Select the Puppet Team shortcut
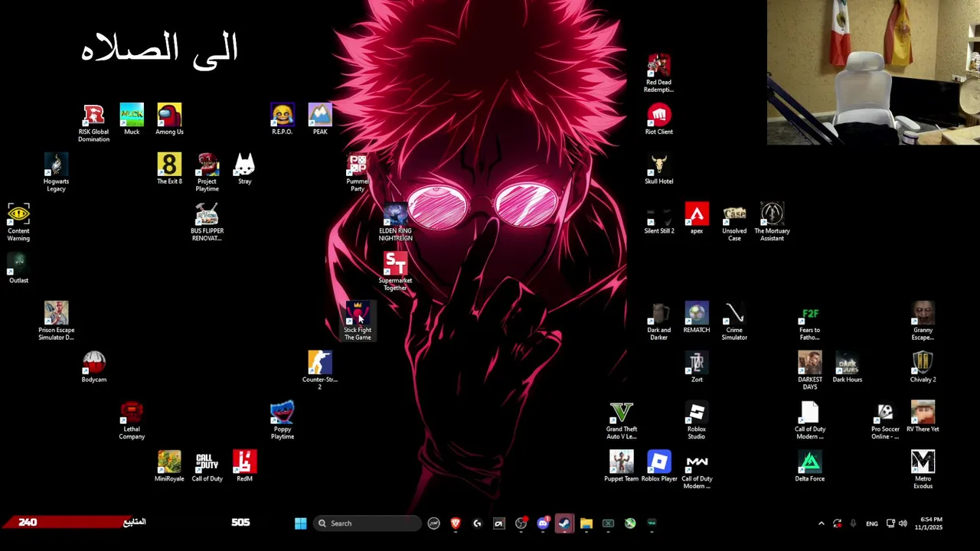 coord(621,467)
